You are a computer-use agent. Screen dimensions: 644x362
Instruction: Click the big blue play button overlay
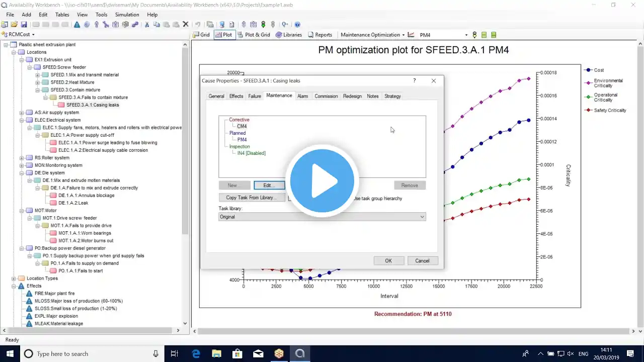point(322,181)
